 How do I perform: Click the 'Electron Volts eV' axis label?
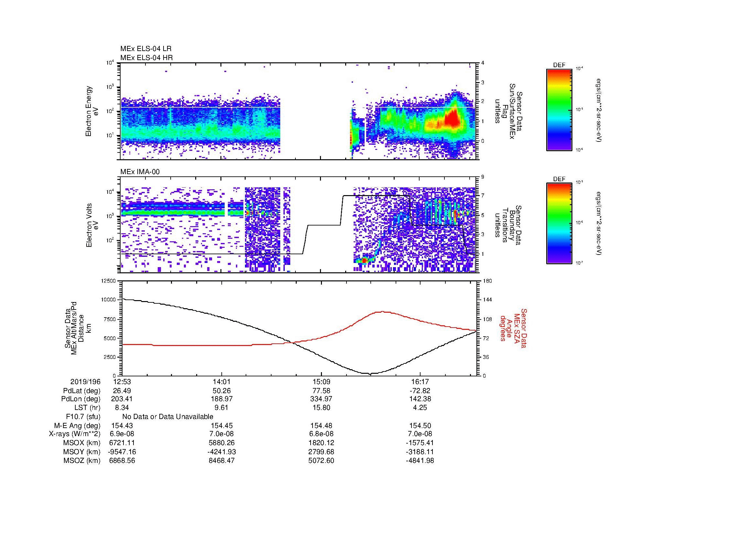click(x=92, y=225)
